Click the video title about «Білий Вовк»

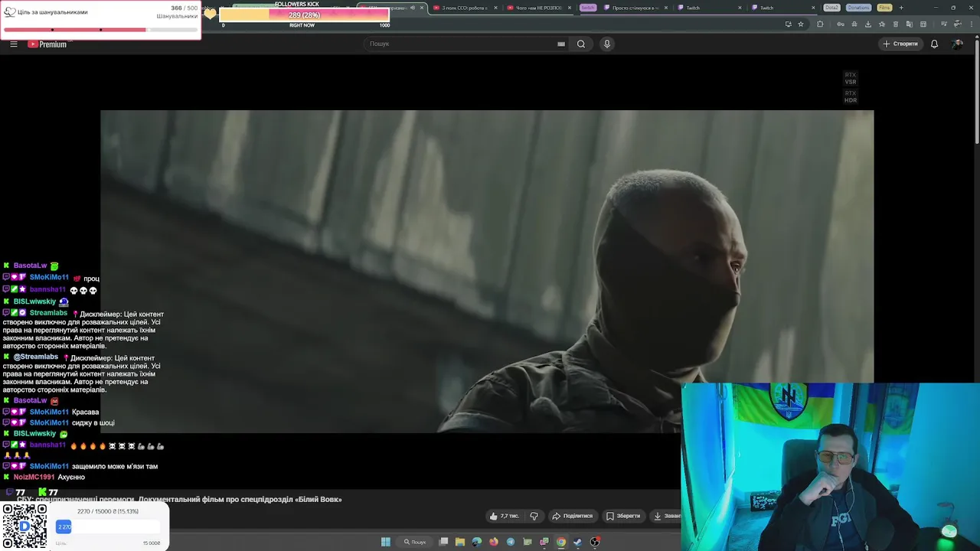[179, 499]
